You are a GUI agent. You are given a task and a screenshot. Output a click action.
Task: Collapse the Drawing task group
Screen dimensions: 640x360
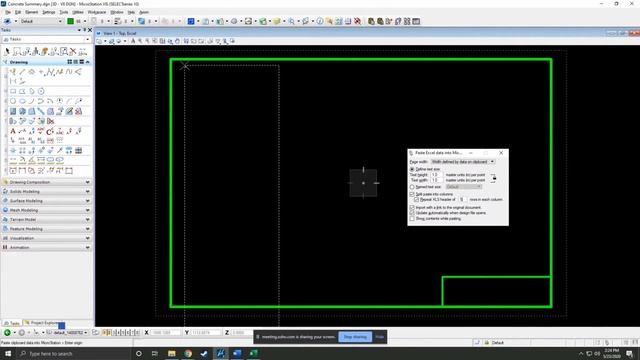click(x=88, y=62)
